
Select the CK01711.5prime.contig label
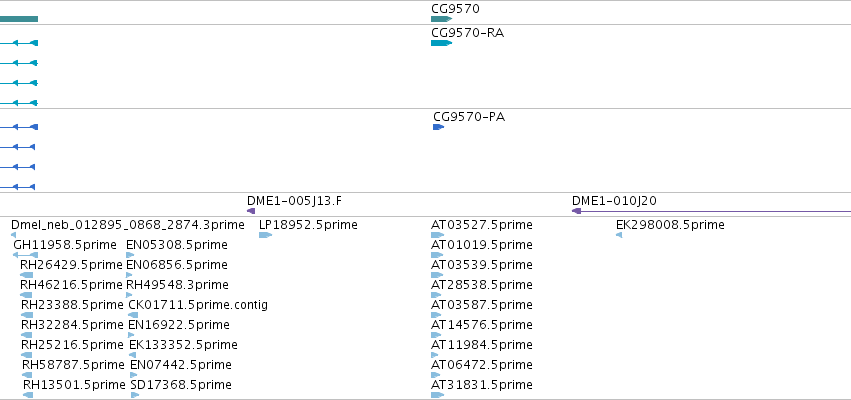198,305
